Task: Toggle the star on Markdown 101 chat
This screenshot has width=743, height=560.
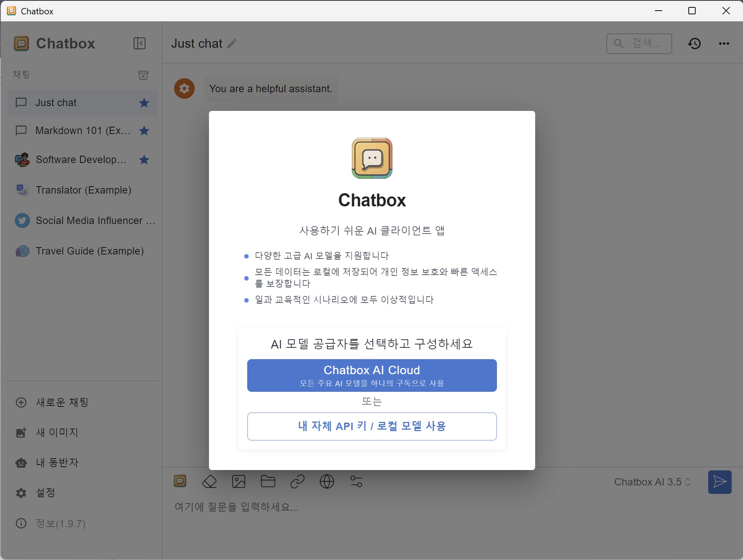Action: pos(144,130)
